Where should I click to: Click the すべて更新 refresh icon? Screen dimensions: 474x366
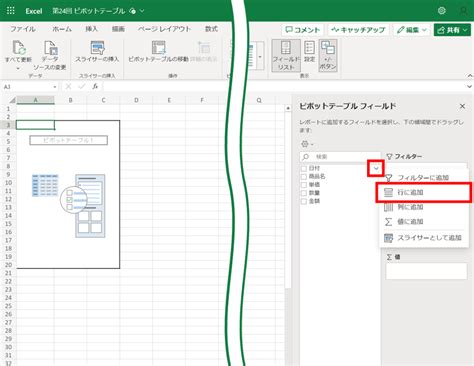pos(19,47)
